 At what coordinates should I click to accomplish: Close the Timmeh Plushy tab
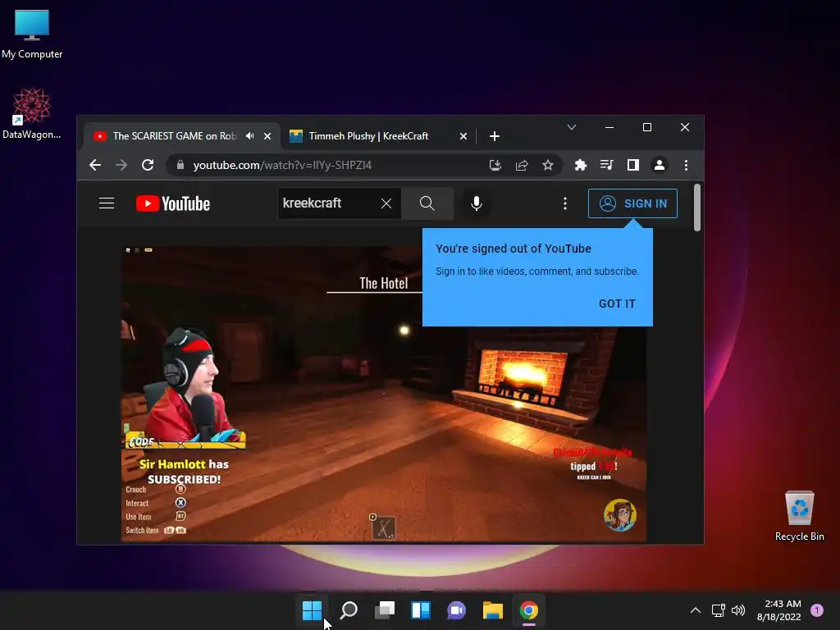point(463,136)
